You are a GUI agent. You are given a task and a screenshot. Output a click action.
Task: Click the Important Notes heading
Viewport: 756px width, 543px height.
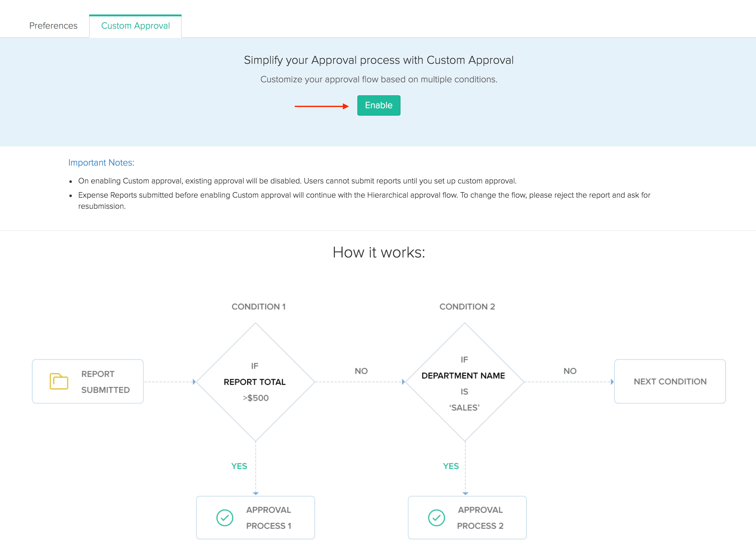click(101, 162)
